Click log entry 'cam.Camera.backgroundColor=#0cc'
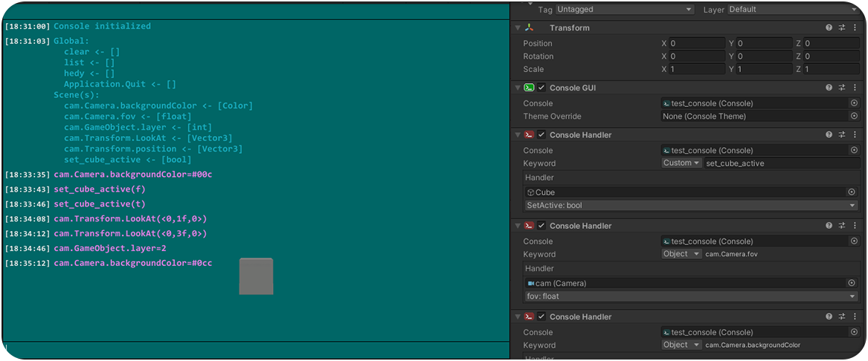The image size is (868, 361). pos(133,263)
